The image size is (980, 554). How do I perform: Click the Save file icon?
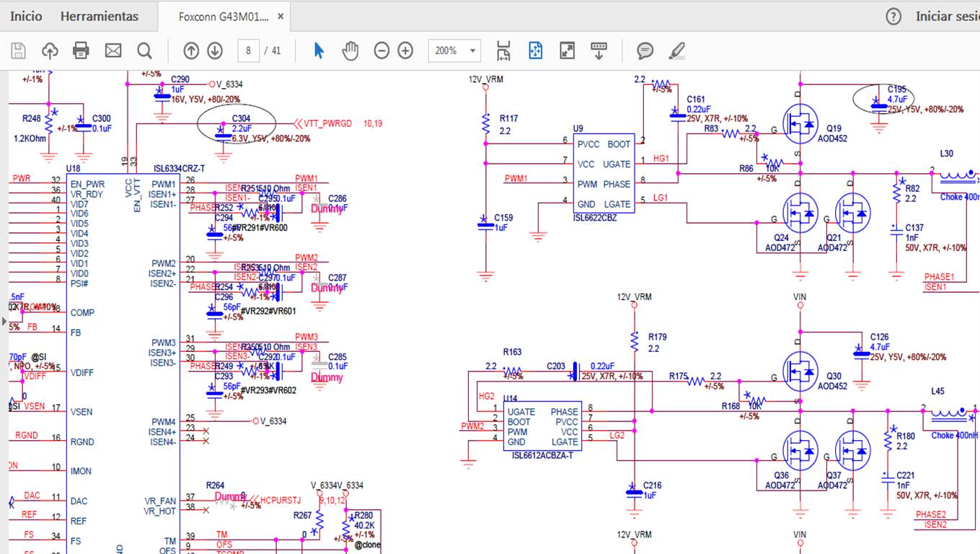click(x=18, y=50)
